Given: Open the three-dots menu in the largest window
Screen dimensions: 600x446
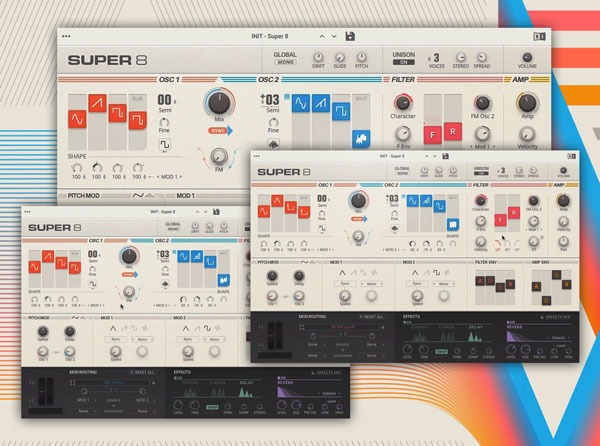Looking at the screenshot, I should (x=67, y=36).
